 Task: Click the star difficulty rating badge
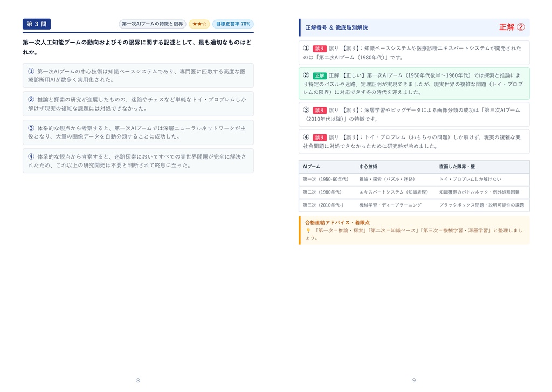point(199,24)
